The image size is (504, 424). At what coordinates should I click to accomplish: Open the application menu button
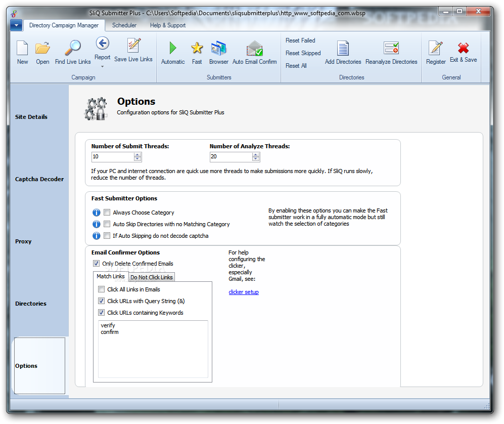pos(16,25)
